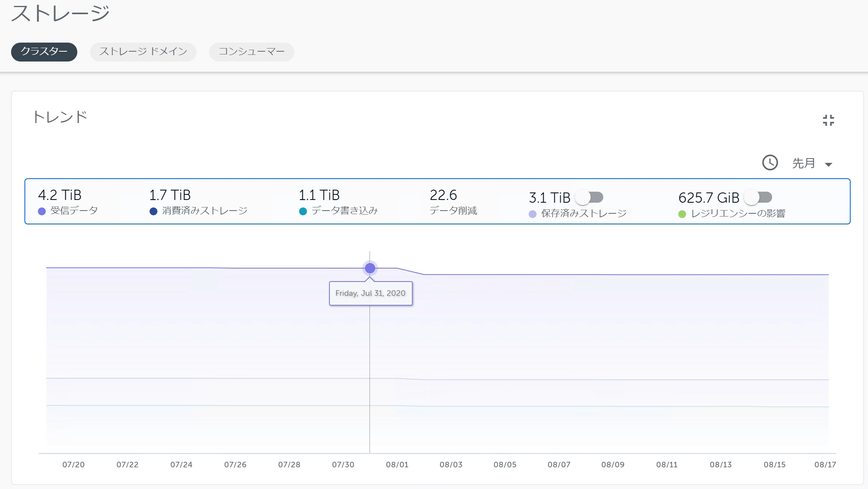
Task: Click the 07/20 axis date label
Action: pyautogui.click(x=73, y=465)
